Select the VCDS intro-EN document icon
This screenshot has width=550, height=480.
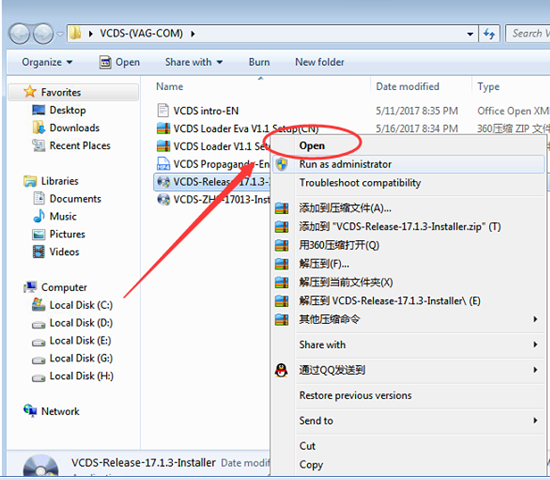[163, 111]
